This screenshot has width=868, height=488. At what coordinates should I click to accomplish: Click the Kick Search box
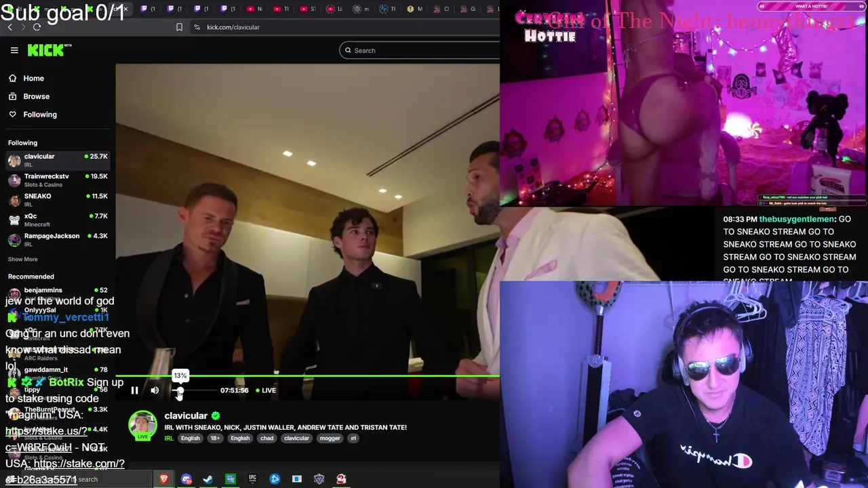(x=420, y=50)
